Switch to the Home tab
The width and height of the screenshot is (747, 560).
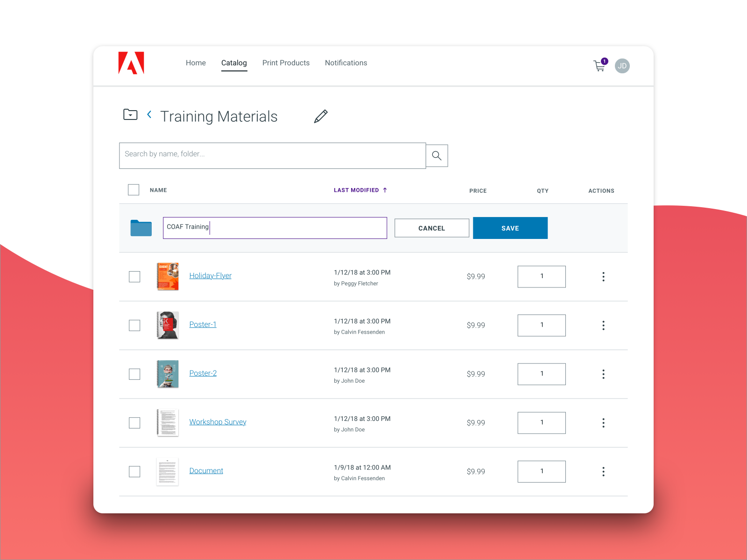point(196,63)
